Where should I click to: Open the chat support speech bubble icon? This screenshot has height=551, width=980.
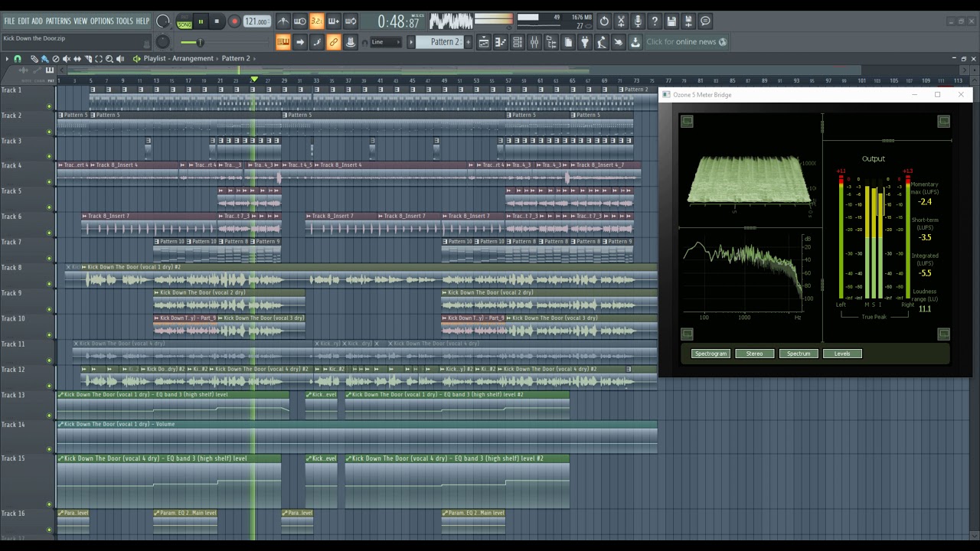705,21
